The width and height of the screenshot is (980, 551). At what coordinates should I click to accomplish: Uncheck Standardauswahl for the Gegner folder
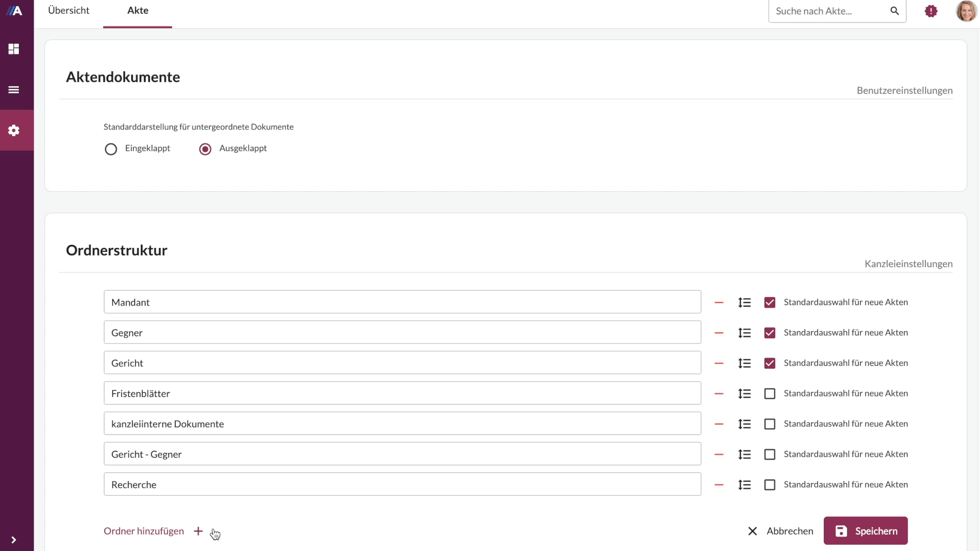[770, 333]
